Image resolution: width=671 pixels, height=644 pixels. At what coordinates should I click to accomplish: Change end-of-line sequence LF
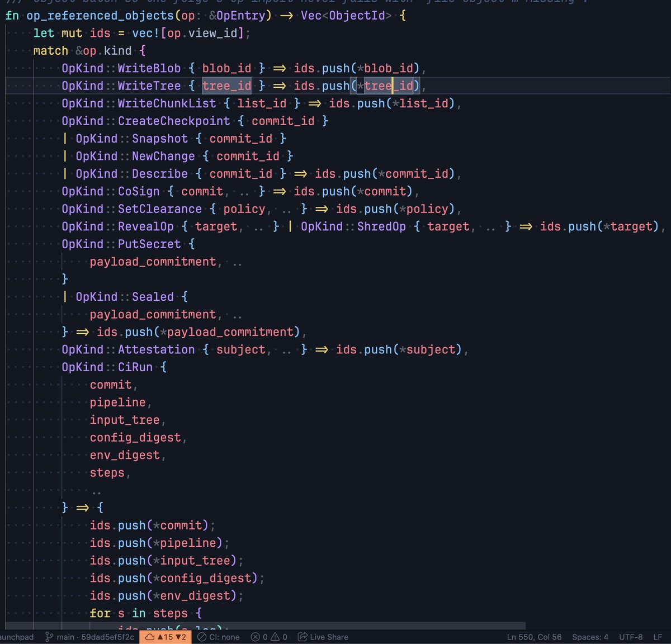(658, 637)
